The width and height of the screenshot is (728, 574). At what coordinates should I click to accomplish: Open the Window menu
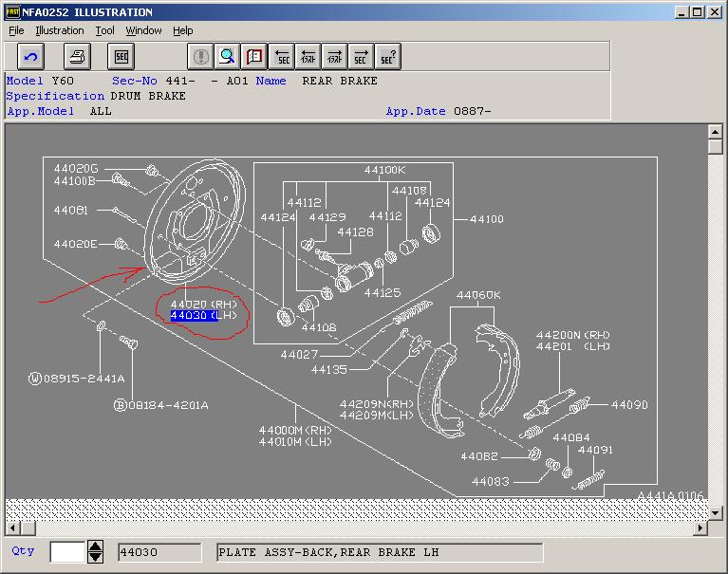click(143, 30)
